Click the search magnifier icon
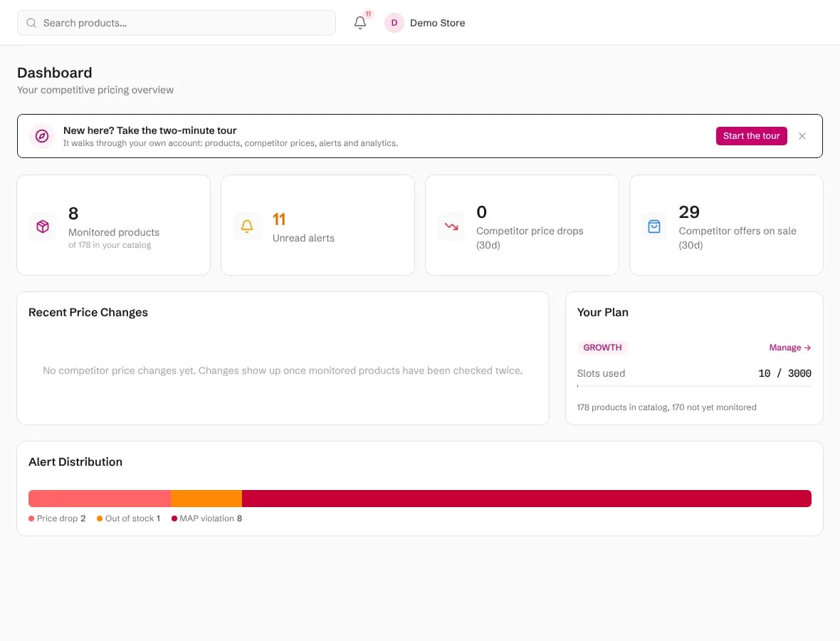This screenshot has width=840, height=641. (x=31, y=23)
